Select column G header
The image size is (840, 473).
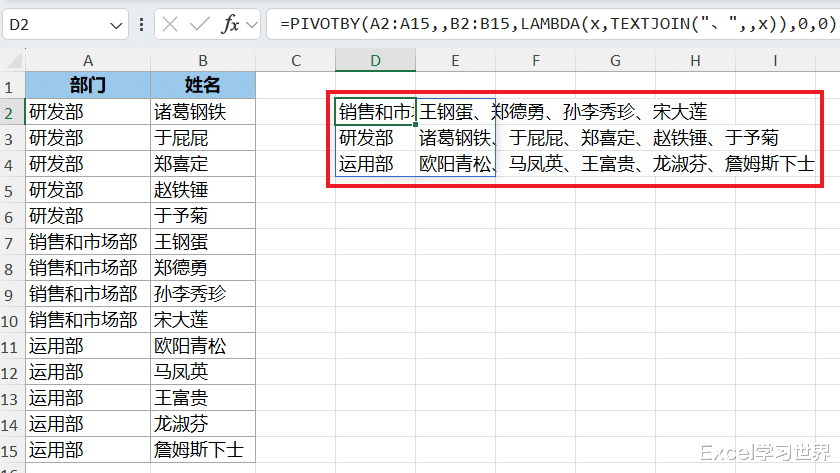click(x=615, y=61)
